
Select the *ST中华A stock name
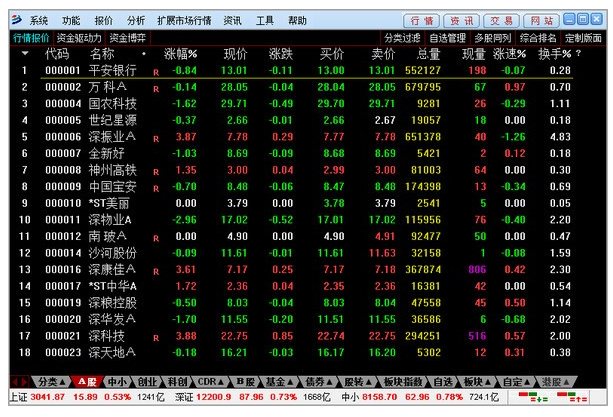[x=113, y=286]
